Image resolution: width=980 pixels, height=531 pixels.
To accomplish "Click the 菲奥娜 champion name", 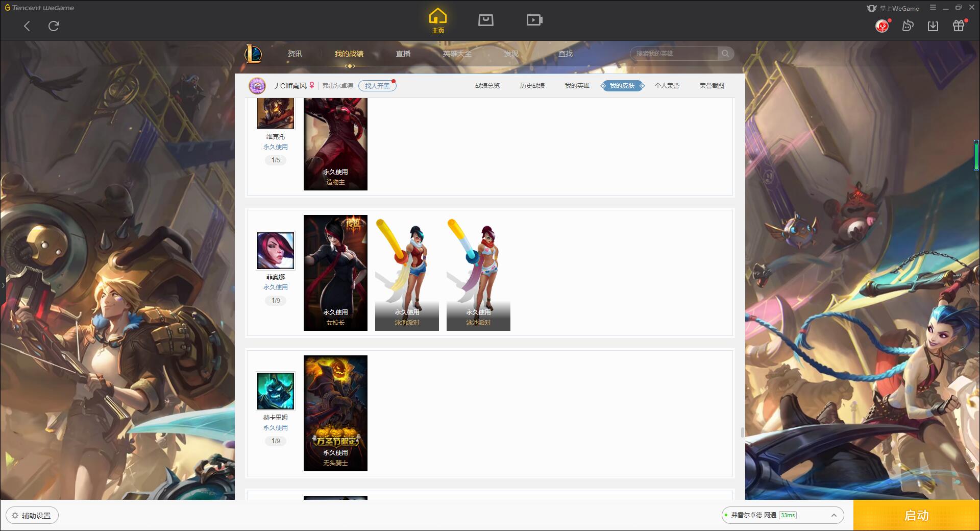I will (x=276, y=277).
